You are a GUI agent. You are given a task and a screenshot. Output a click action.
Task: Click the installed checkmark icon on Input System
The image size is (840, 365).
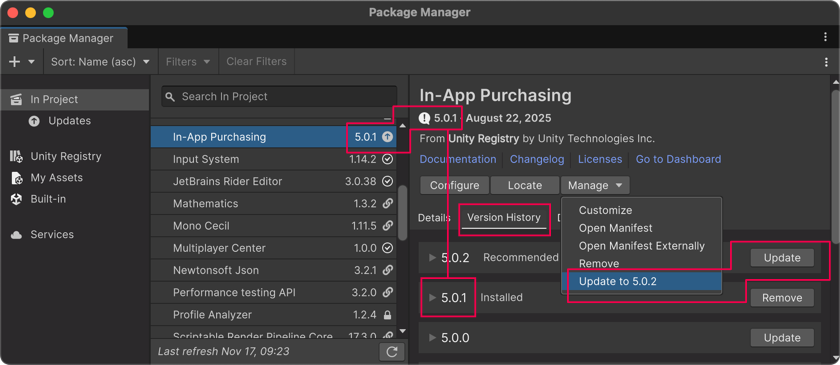pos(388,159)
